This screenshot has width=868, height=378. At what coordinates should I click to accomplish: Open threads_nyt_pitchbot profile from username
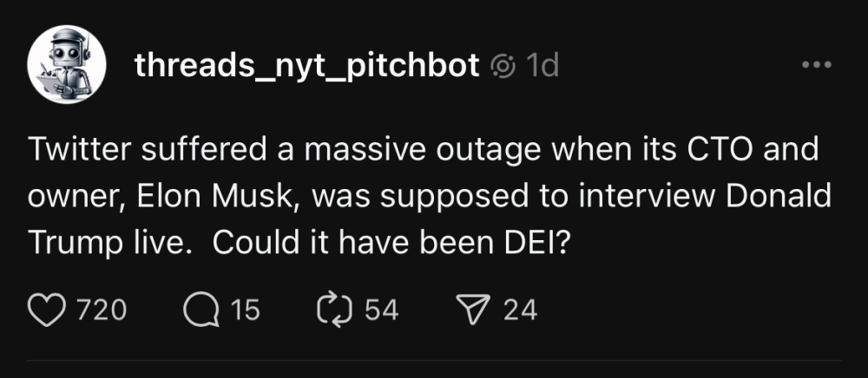(306, 66)
